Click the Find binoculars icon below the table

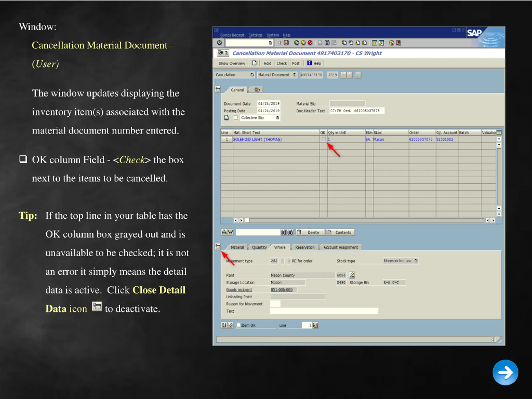(x=283, y=232)
